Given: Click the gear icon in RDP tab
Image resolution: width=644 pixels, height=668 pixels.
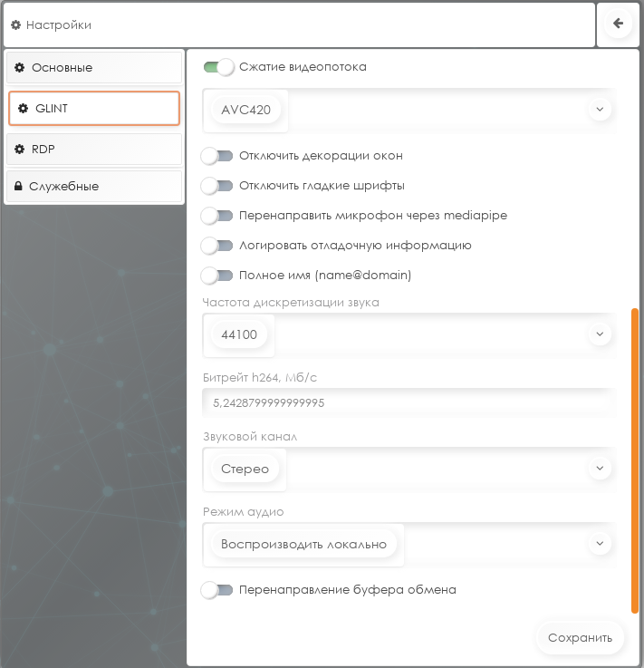Looking at the screenshot, I should pos(19,150).
